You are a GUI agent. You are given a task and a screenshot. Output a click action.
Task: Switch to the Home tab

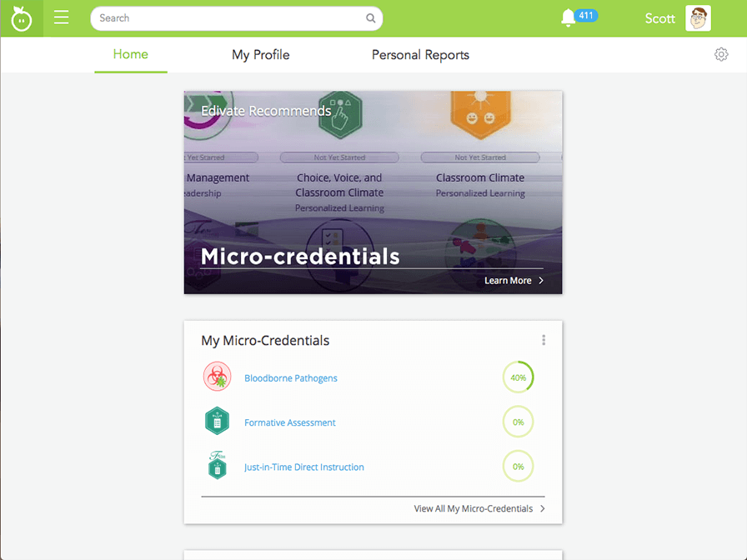tap(131, 54)
